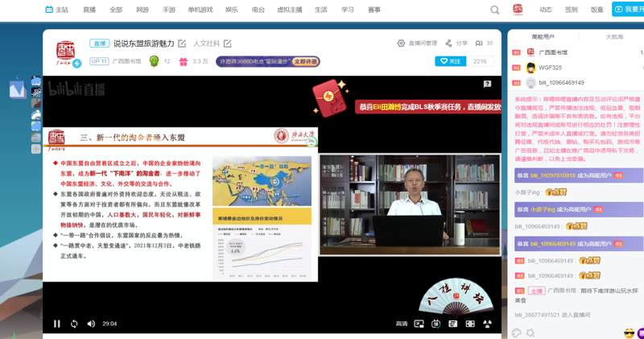The image size is (644, 339).
Task: View the online viewers count icon
Action: click(x=479, y=43)
